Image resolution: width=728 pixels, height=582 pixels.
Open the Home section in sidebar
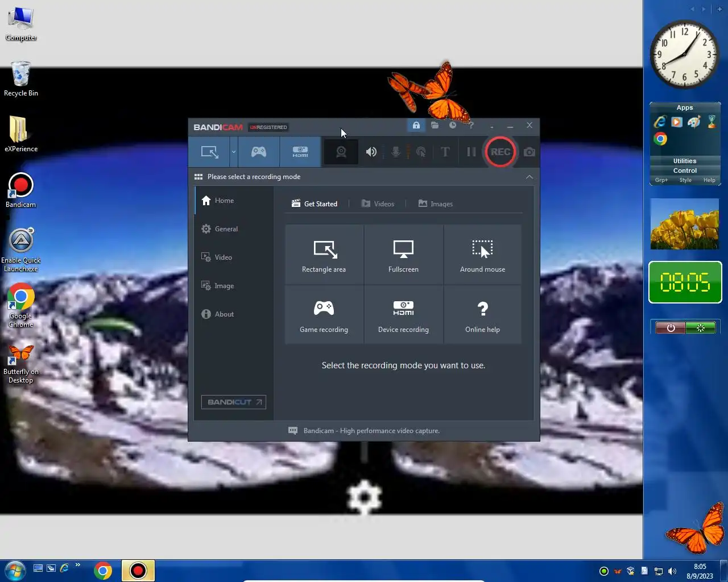pos(234,201)
